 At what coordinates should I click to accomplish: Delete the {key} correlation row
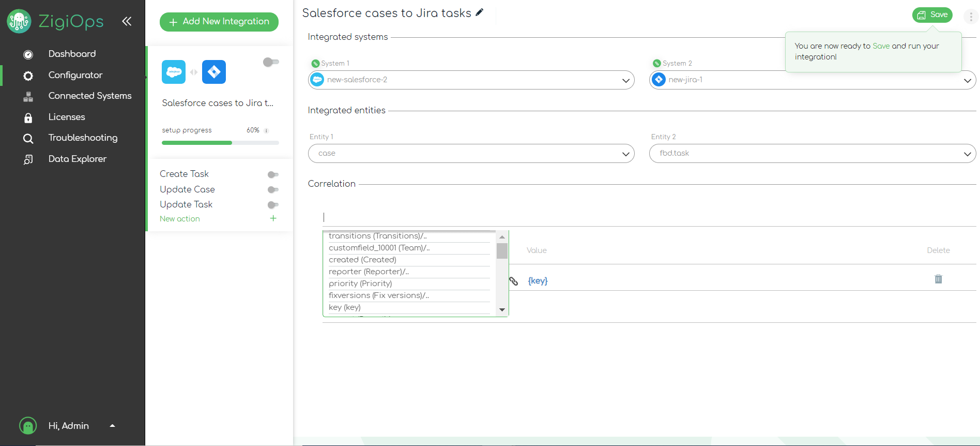point(939,279)
